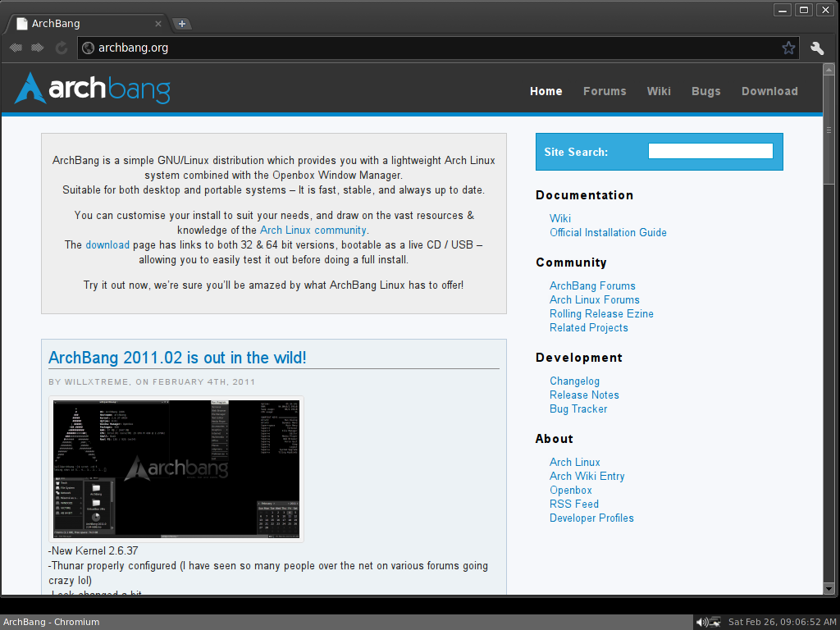Open the Arch Linux Forums link
The height and width of the screenshot is (630, 840).
[x=595, y=300]
